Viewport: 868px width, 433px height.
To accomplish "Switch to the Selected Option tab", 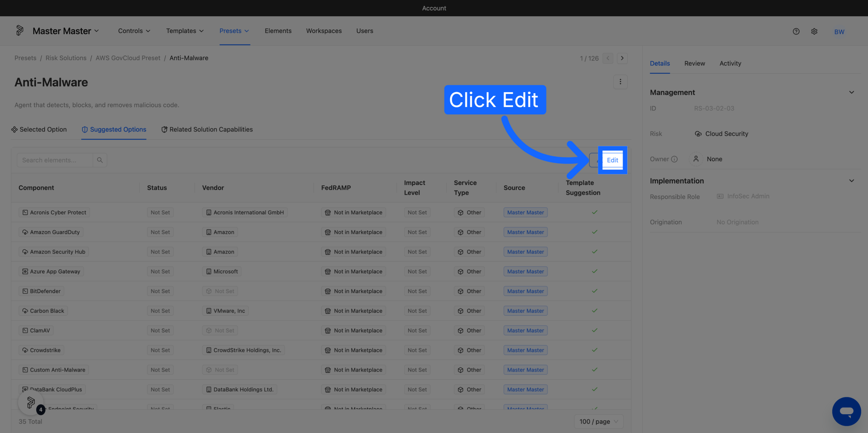I will click(x=39, y=129).
